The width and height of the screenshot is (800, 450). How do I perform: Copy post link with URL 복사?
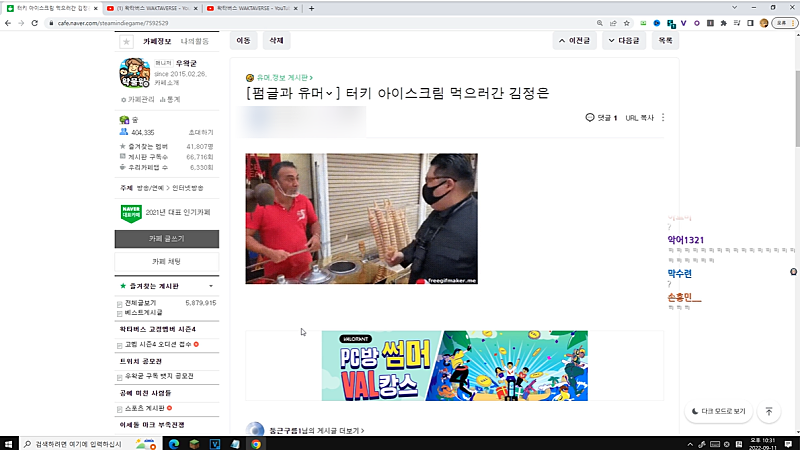639,117
